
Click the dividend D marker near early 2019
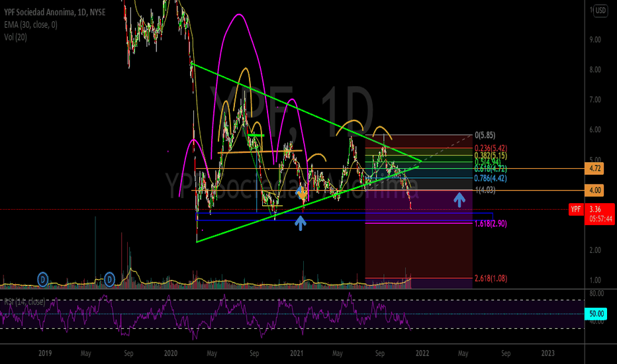coord(42,279)
